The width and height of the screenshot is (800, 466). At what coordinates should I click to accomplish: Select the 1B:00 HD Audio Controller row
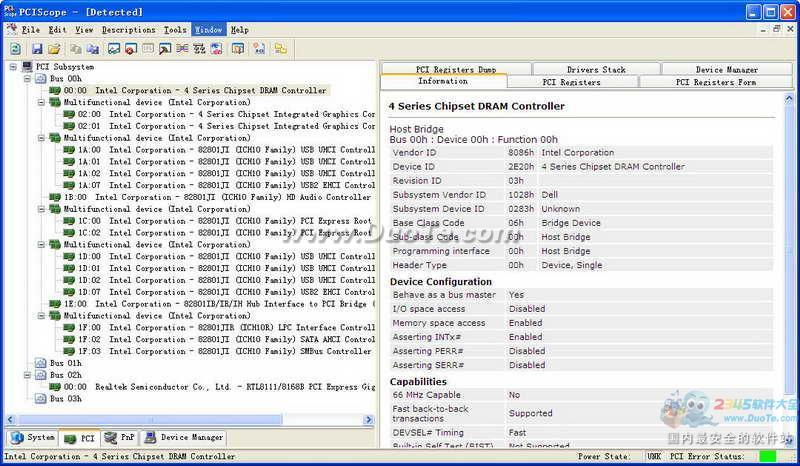tap(210, 197)
